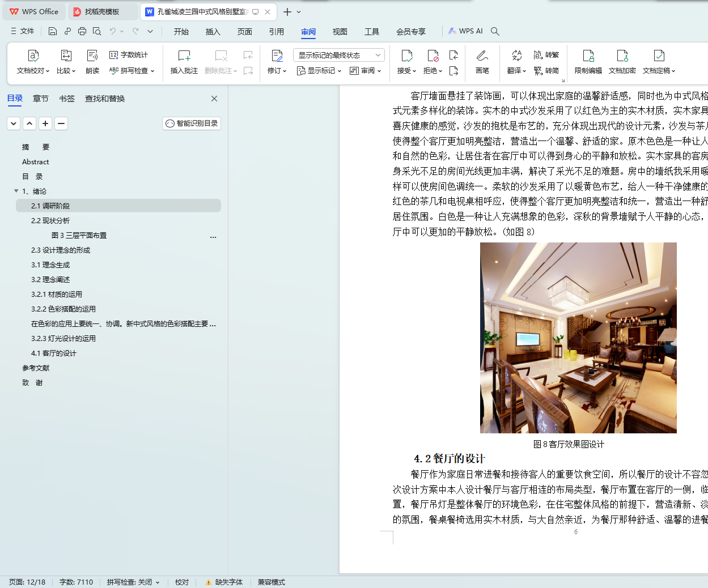Promote heading with up arrow button

[x=29, y=123]
